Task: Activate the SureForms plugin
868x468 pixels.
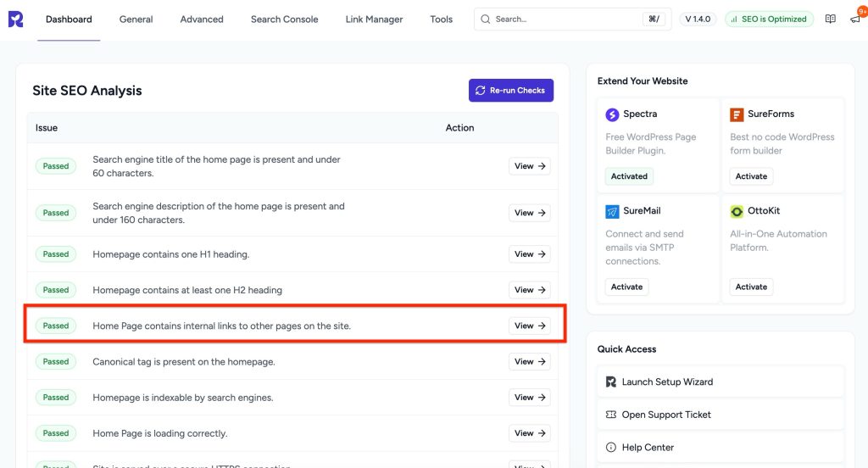Action: 751,176
